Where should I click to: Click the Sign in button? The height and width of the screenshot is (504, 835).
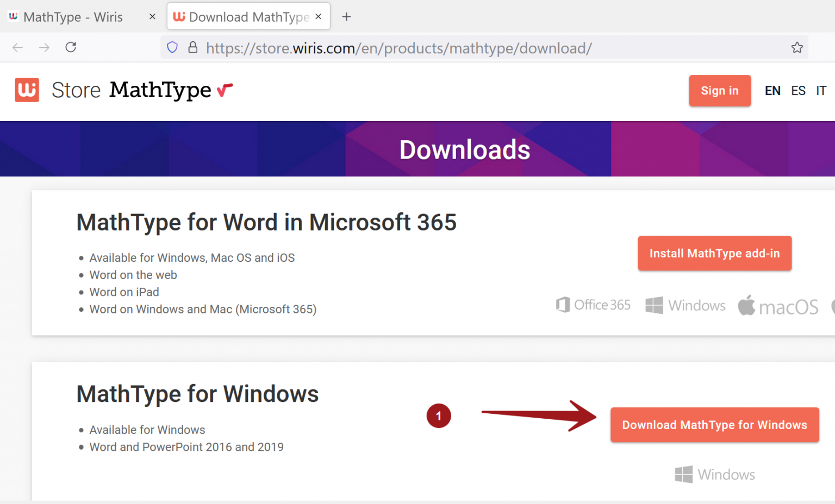(720, 91)
